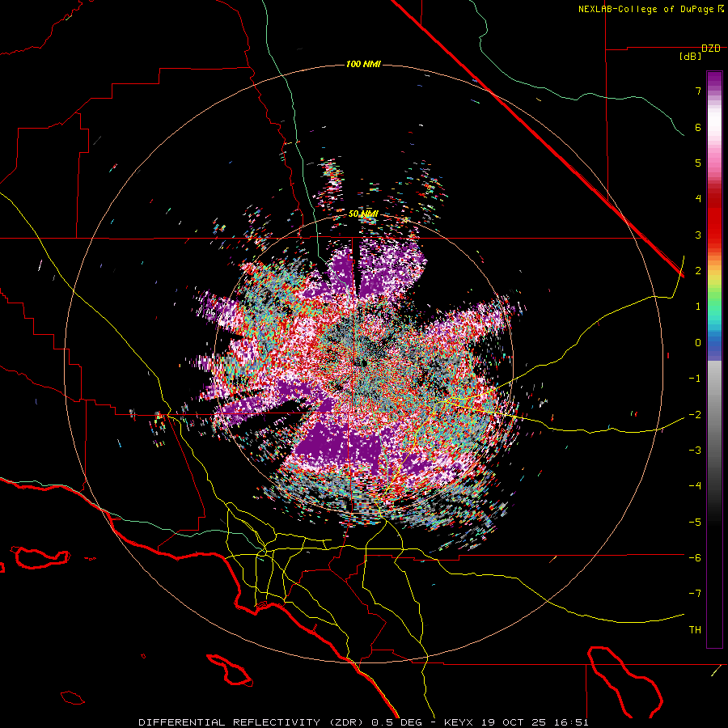Click the -1 value on color scale
This screenshot has height=728, width=728.
pos(695,379)
